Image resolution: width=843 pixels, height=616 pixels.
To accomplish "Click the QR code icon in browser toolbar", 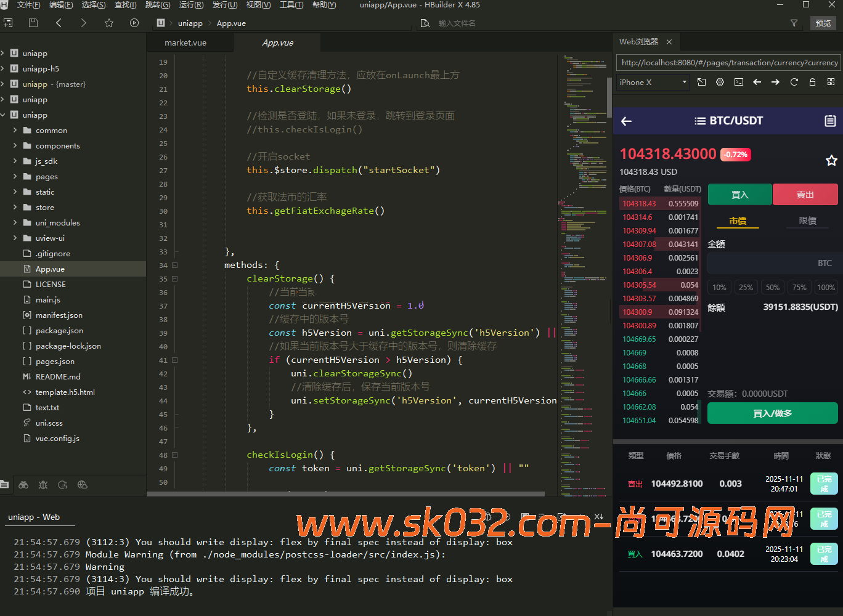I will point(831,82).
